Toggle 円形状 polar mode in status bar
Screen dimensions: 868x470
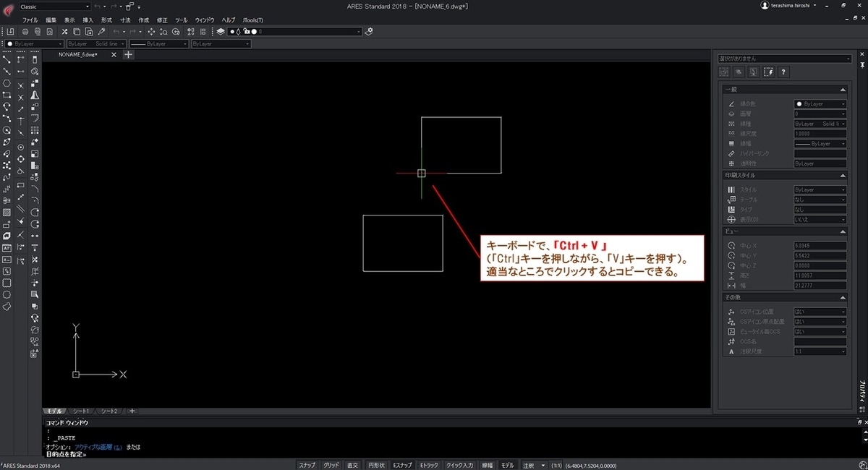(376, 466)
